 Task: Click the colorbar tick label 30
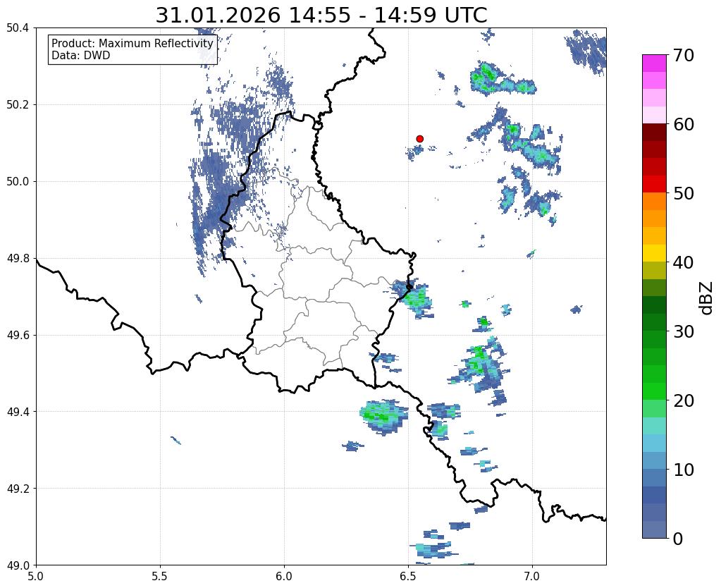click(683, 331)
